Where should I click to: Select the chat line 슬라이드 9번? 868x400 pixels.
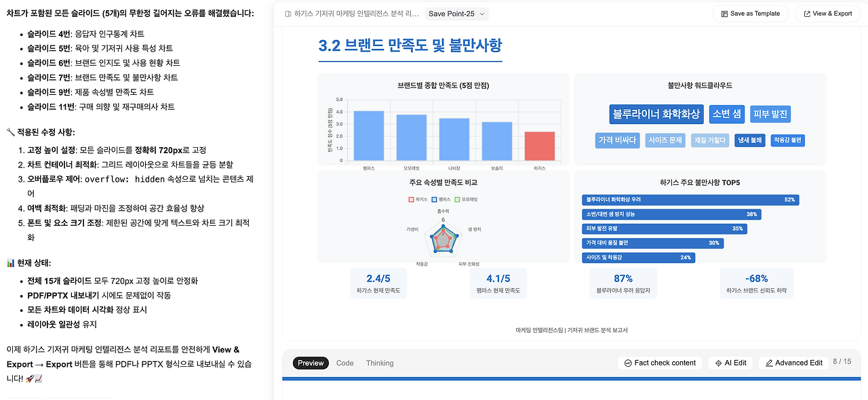pyautogui.click(x=90, y=92)
